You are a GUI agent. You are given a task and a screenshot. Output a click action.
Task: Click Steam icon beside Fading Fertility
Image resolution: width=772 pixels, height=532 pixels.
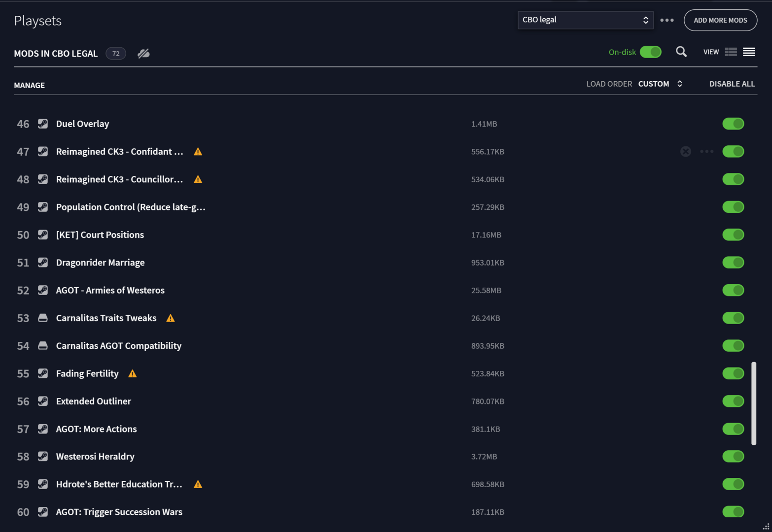(43, 373)
